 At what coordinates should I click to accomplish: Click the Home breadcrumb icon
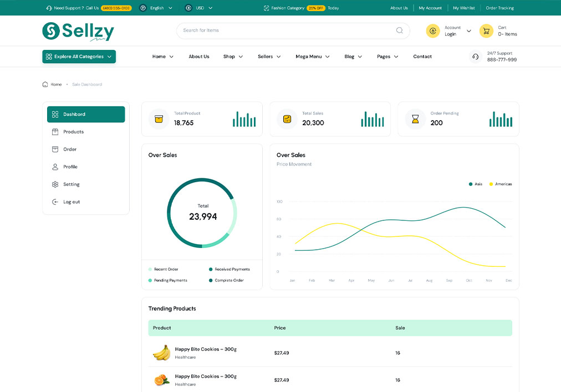tap(45, 85)
